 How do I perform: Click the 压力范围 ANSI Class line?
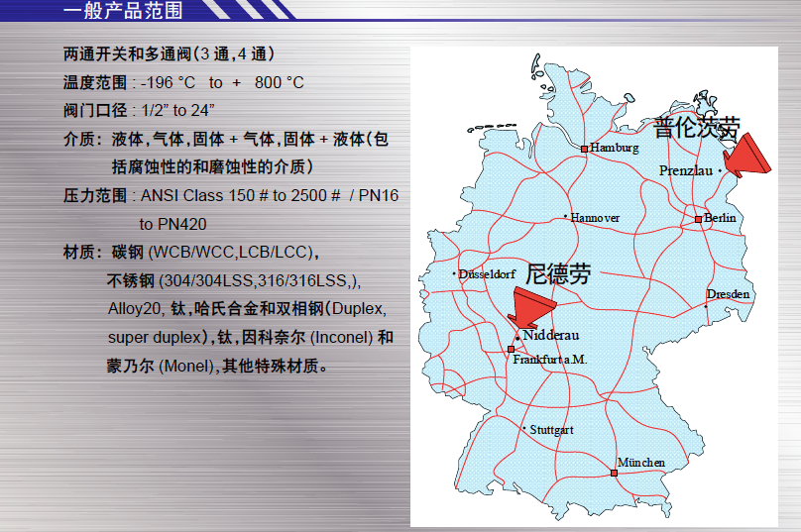click(230, 195)
